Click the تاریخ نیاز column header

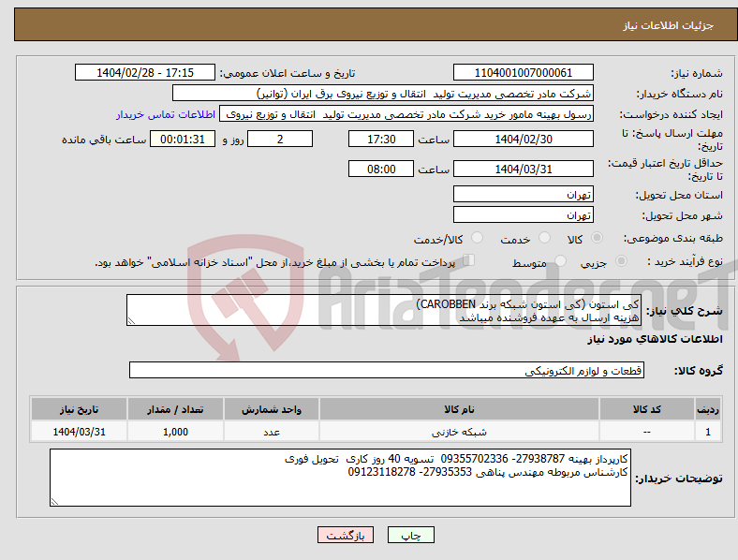pos(79,409)
